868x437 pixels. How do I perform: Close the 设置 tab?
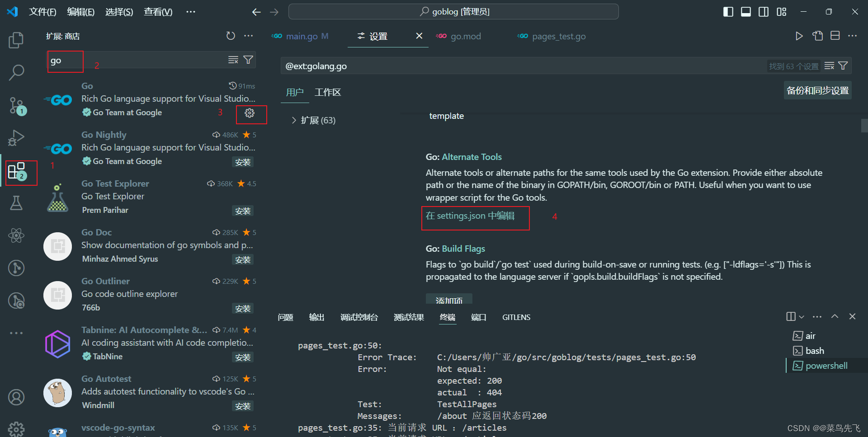click(419, 36)
